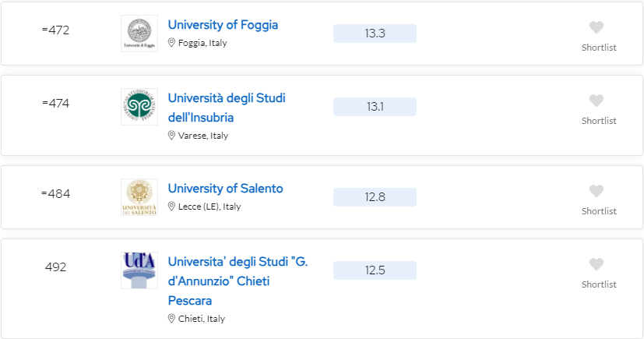Open G. d'Annunzio Chieti Pescara link
Viewport: 644px width, 339px height.
pos(238,281)
